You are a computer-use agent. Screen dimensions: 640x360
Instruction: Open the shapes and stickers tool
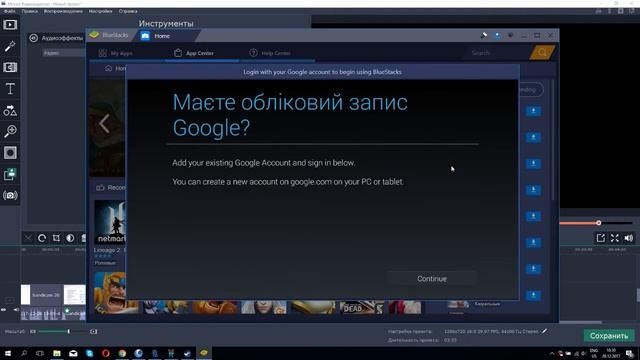10,110
